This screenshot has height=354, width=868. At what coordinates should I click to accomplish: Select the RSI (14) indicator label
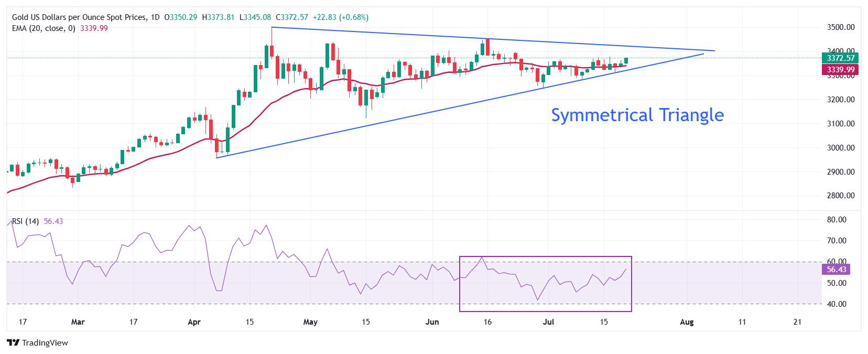[x=25, y=221]
